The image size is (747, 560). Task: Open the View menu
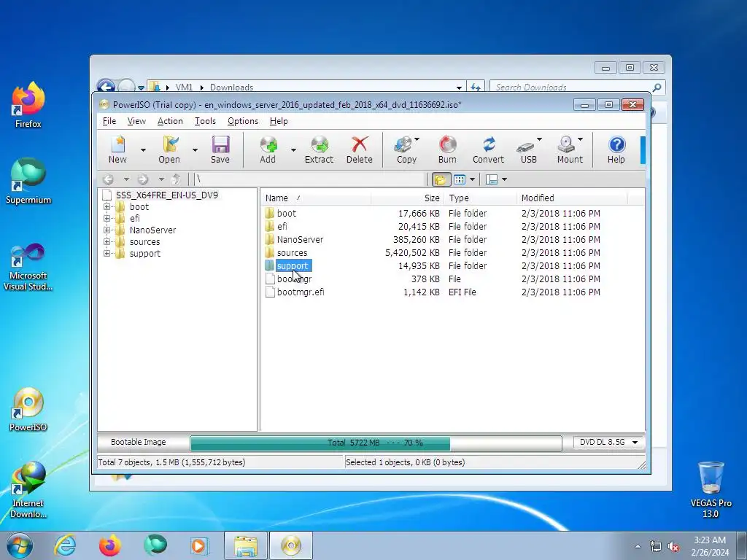[x=136, y=121]
